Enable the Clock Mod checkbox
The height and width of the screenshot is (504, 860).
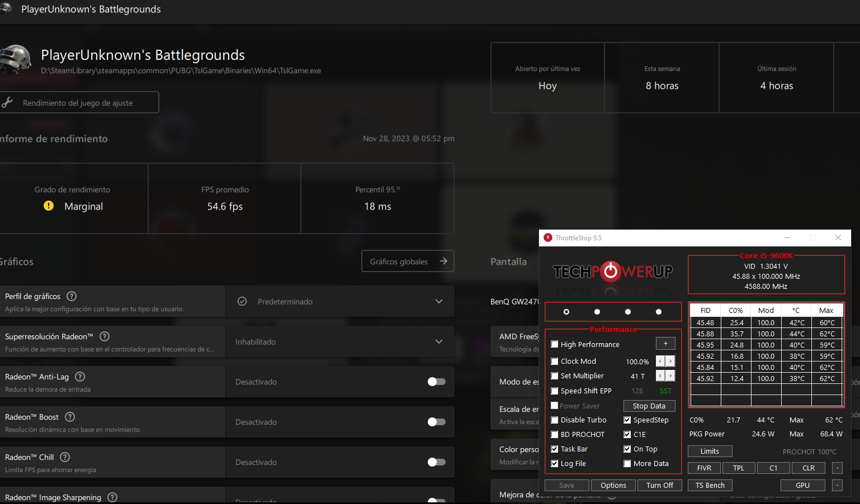[x=555, y=361]
